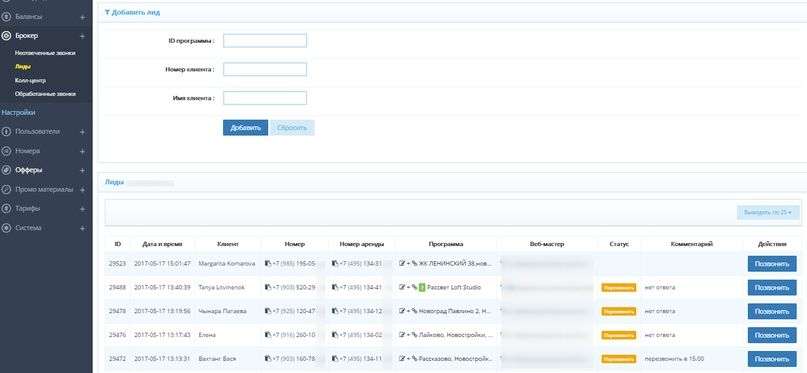Open the Выводить по 25 dropdown
The height and width of the screenshot is (373, 807).
pyautogui.click(x=768, y=212)
